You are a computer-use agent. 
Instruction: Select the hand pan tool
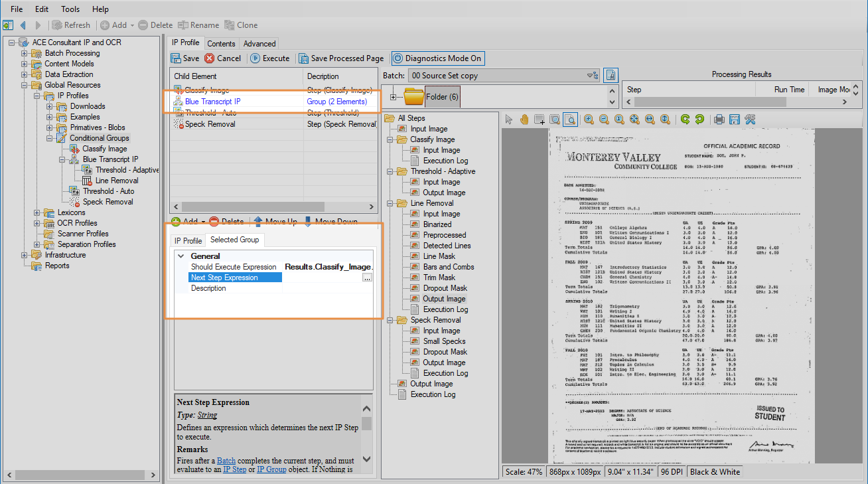(524, 120)
